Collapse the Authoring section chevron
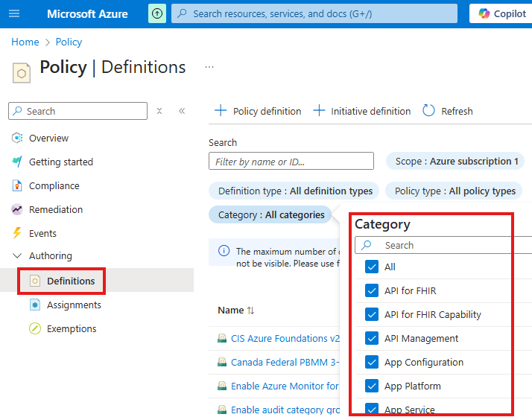 [x=17, y=255]
